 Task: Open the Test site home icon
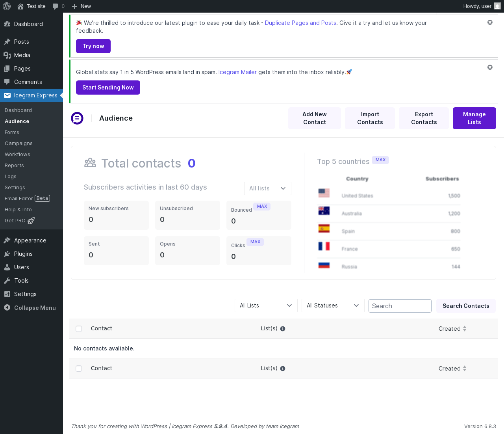pyautogui.click(x=20, y=6)
